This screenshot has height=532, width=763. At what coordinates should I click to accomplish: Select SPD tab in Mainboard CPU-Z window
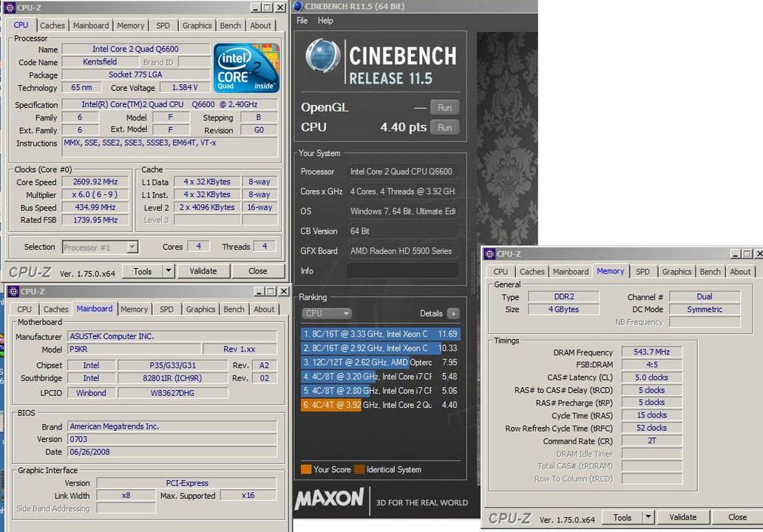(166, 309)
